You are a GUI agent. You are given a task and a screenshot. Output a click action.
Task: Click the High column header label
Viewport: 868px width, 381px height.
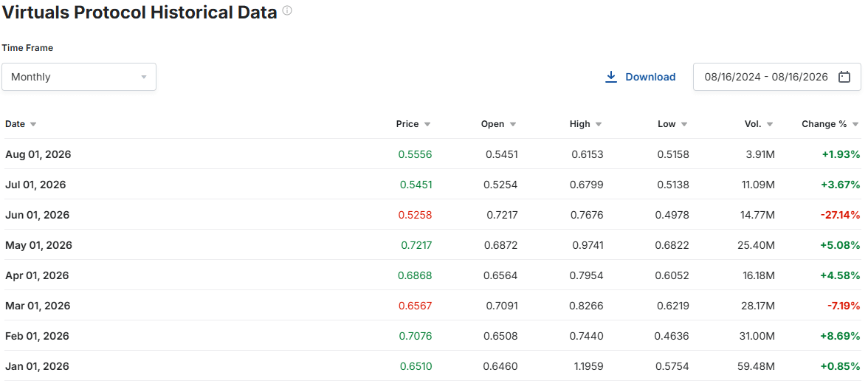579,124
